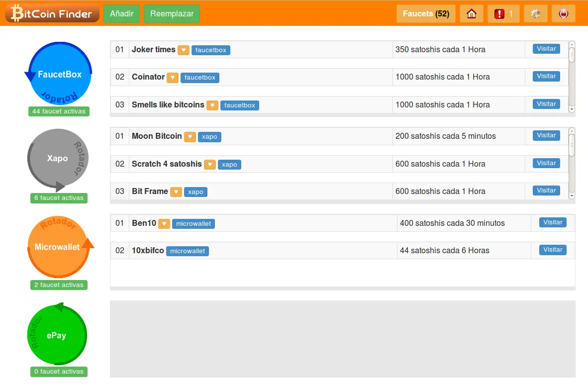Select the Smells like bitcoins name

168,104
